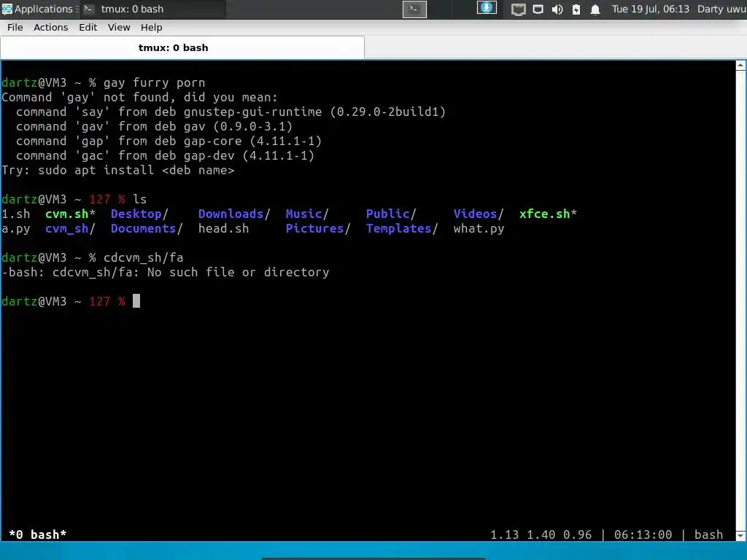Open the Edit menu
The image size is (747, 560).
click(88, 27)
